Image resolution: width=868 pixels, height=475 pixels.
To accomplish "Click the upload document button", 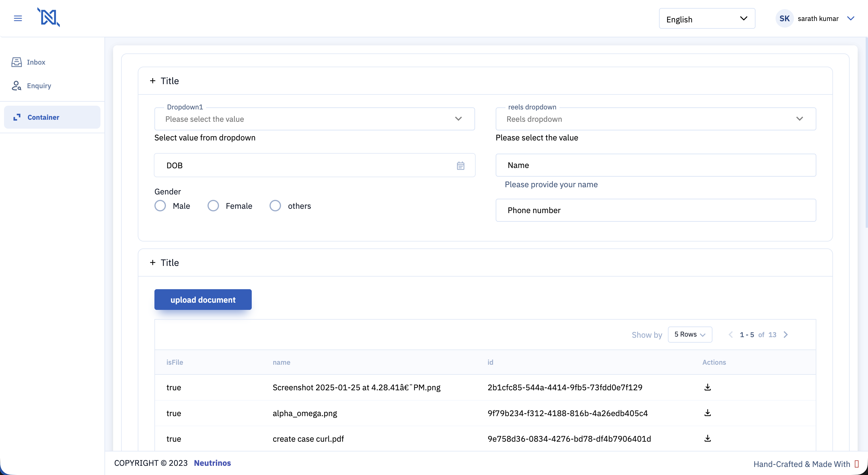I will pos(203,300).
